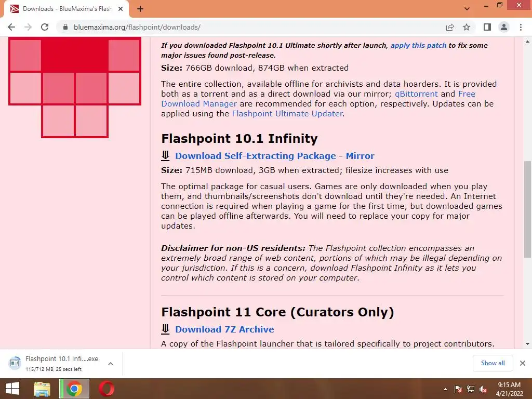The image size is (532, 399).
Task: Open Chrome's three-dot menu
Action: click(x=521, y=27)
